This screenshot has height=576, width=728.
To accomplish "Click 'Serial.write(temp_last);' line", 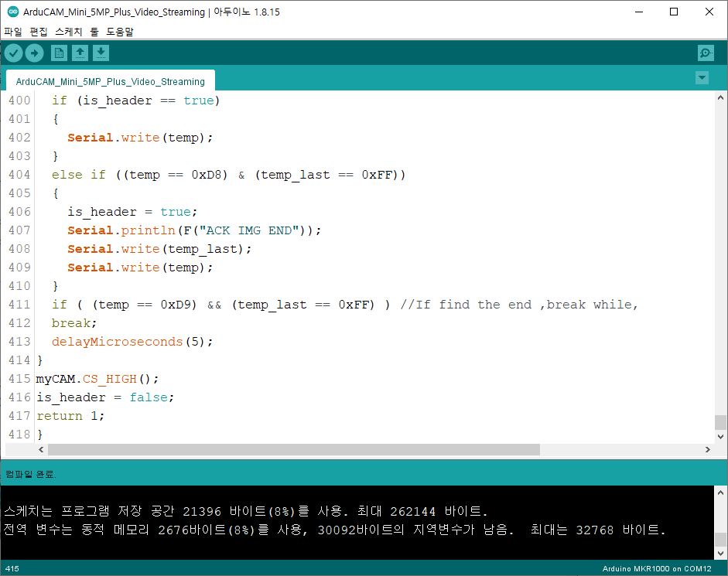I will click(x=159, y=249).
